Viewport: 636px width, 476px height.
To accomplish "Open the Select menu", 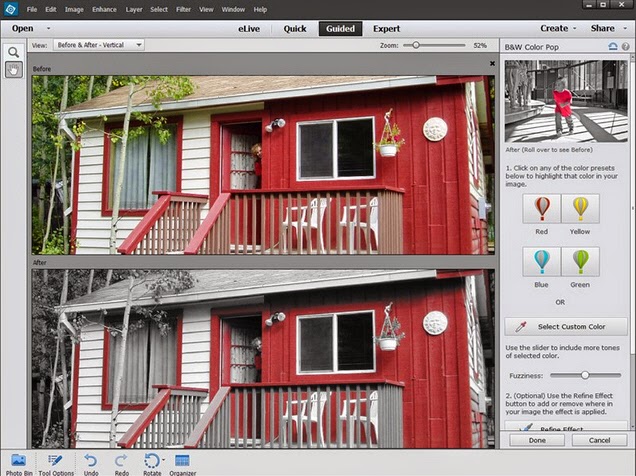I will click(x=159, y=9).
